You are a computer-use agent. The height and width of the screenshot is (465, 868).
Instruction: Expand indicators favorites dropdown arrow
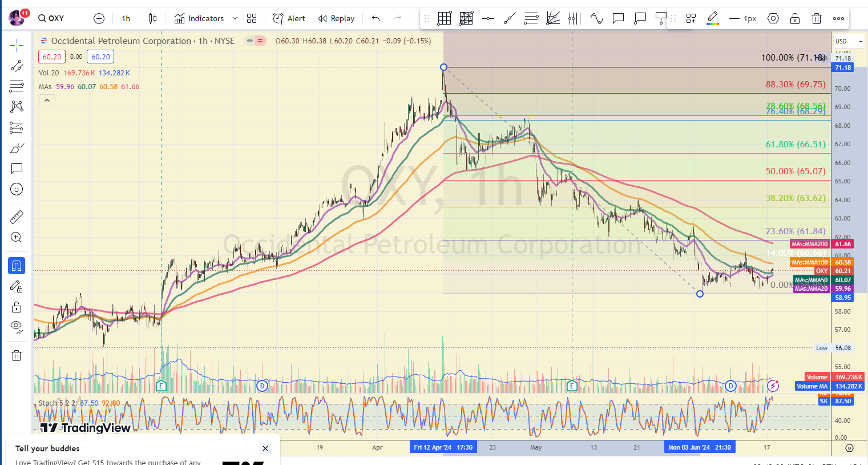235,18
